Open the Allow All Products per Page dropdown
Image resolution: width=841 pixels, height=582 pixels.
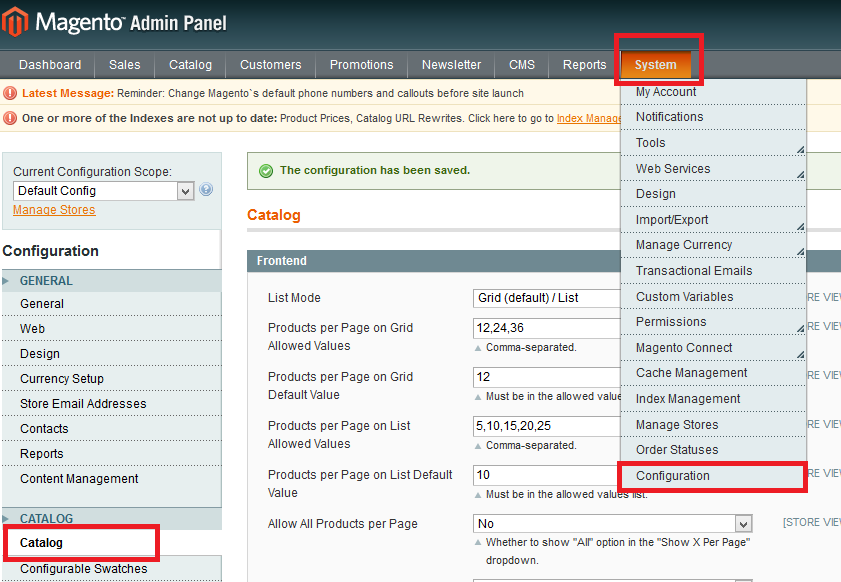click(x=613, y=524)
